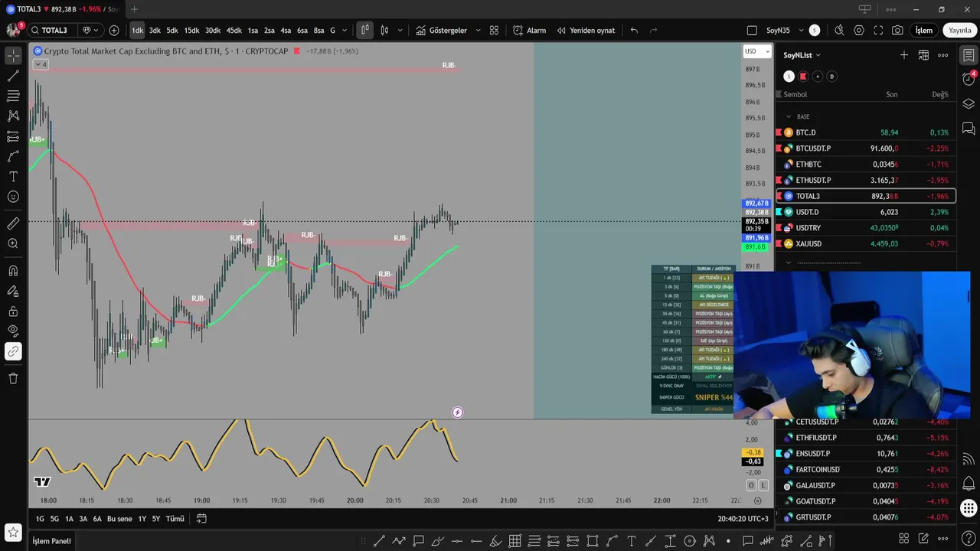Select the ruler measure tool

coord(13,223)
